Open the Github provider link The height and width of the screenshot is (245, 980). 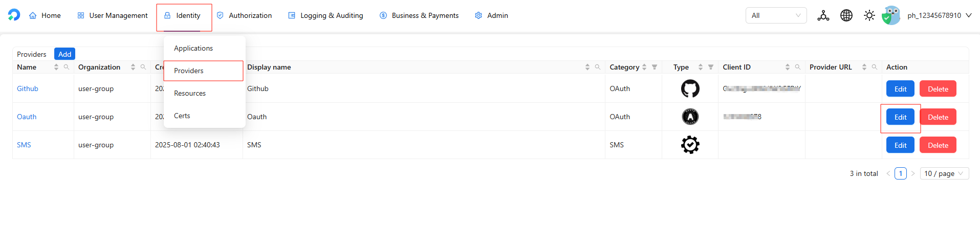28,88
